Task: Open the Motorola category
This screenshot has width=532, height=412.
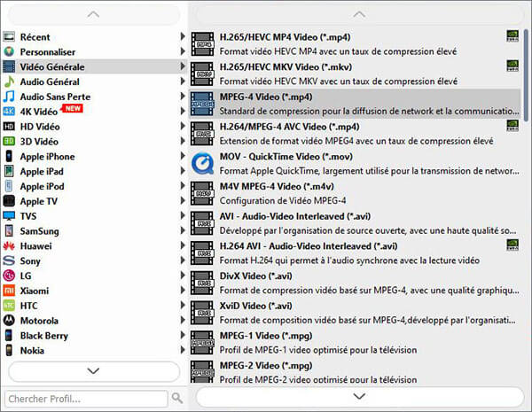Action: point(94,321)
